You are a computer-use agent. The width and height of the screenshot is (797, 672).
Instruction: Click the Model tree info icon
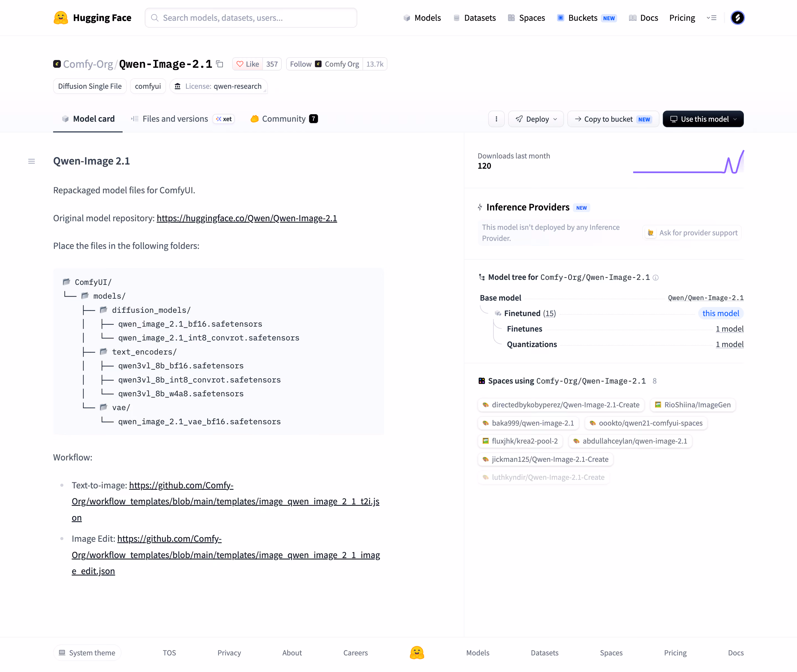[656, 278]
